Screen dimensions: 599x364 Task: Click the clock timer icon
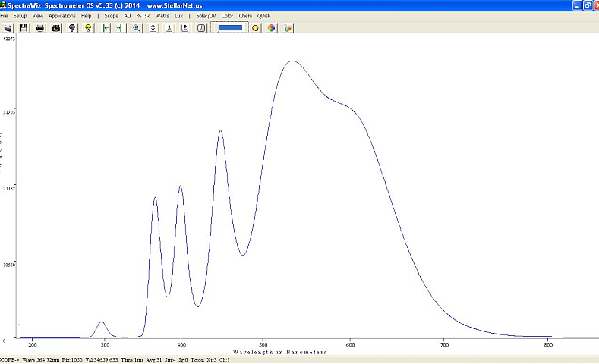point(201,28)
